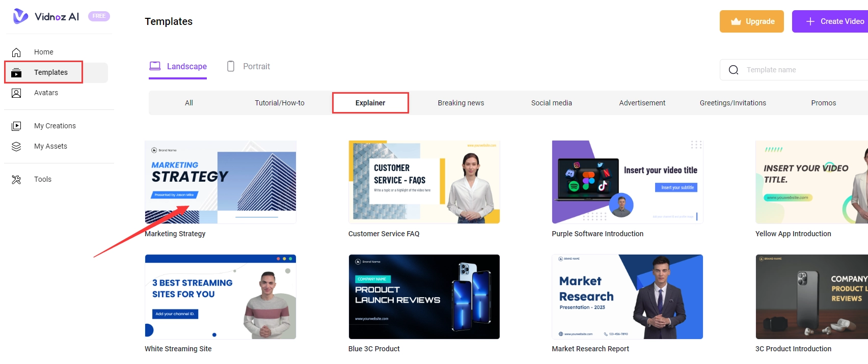The width and height of the screenshot is (868, 364).
Task: Open the Customer Service FAQ template
Action: 424,182
